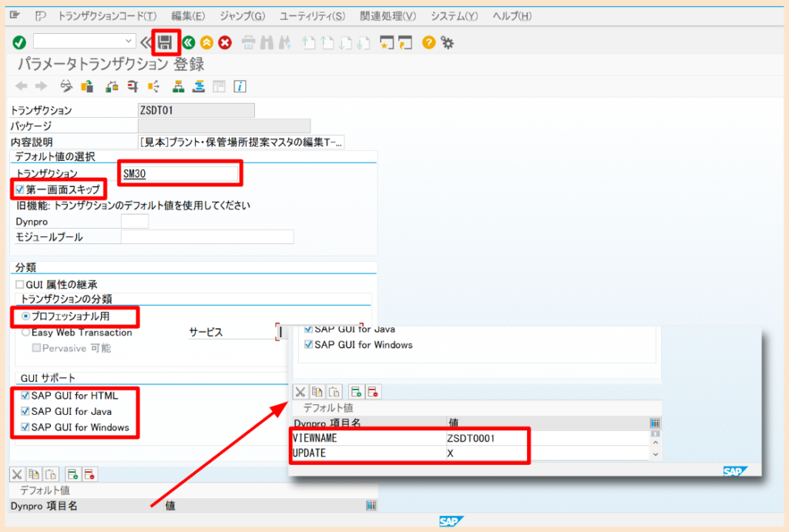The image size is (789, 532).
Task: Select the プロフェッショナル用 radio button
Action: [26, 317]
